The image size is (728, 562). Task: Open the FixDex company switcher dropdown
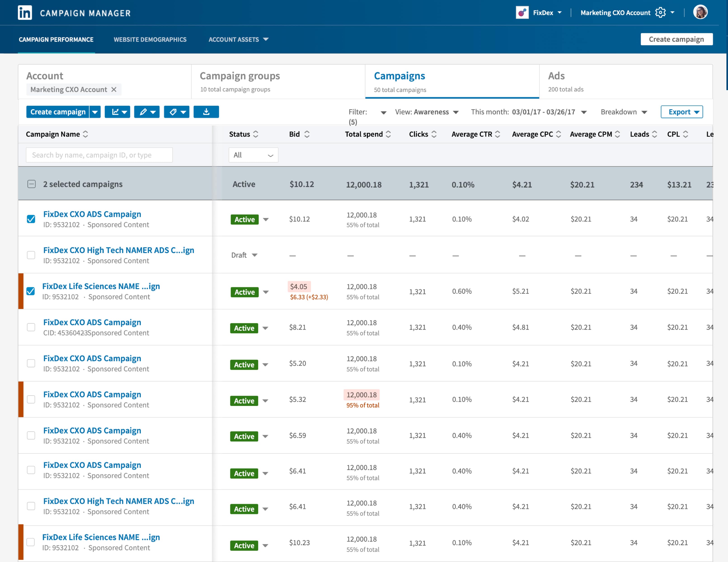[560, 13]
